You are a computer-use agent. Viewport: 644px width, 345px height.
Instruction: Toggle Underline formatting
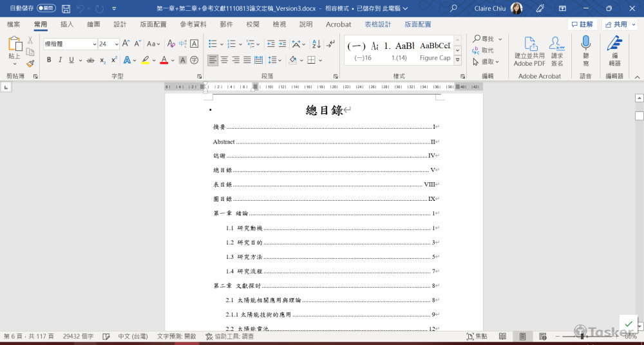tap(71, 60)
